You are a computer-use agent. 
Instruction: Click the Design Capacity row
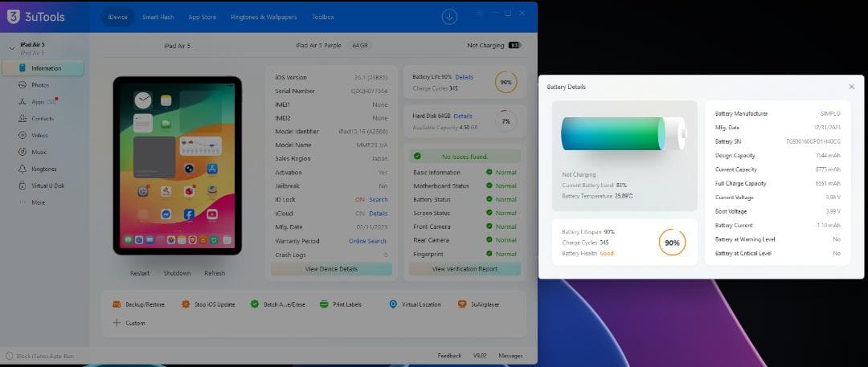point(778,156)
